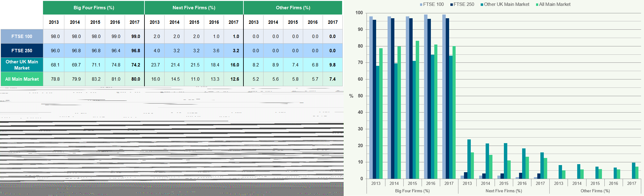The image size is (644, 196).
Task: Click the chart's Big Four Firms (%) axis label
Action: (412, 191)
